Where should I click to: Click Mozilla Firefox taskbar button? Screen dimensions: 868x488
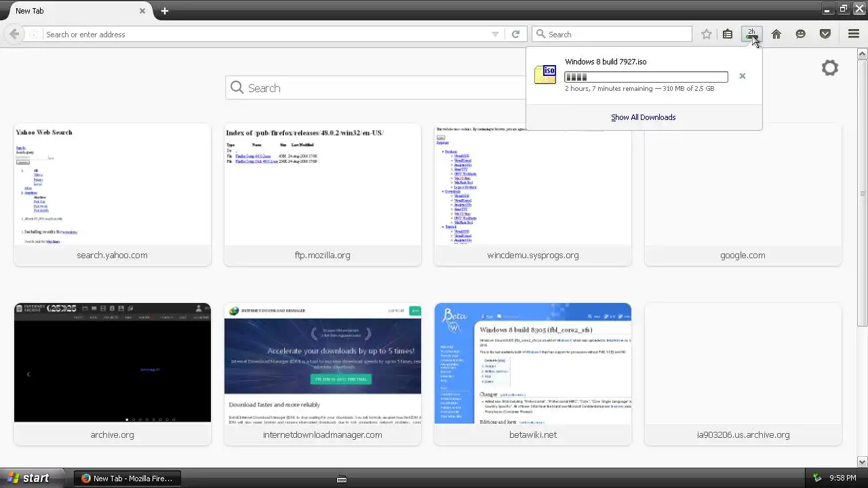[x=127, y=478]
